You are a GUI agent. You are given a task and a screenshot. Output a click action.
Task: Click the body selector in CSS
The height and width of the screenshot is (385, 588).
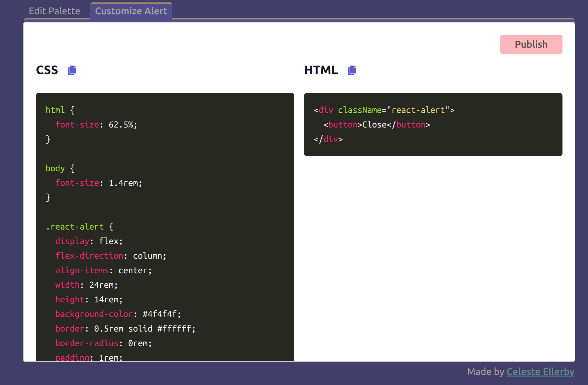click(x=55, y=168)
